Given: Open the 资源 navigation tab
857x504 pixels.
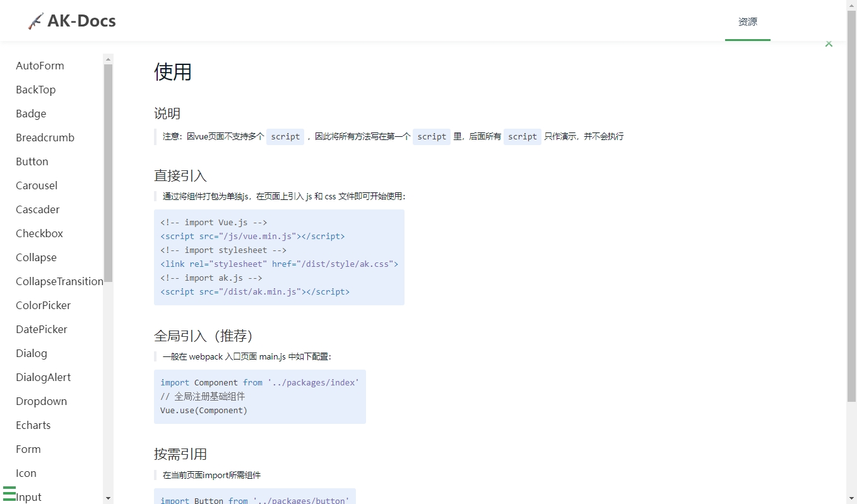Looking at the screenshot, I should click(748, 21).
